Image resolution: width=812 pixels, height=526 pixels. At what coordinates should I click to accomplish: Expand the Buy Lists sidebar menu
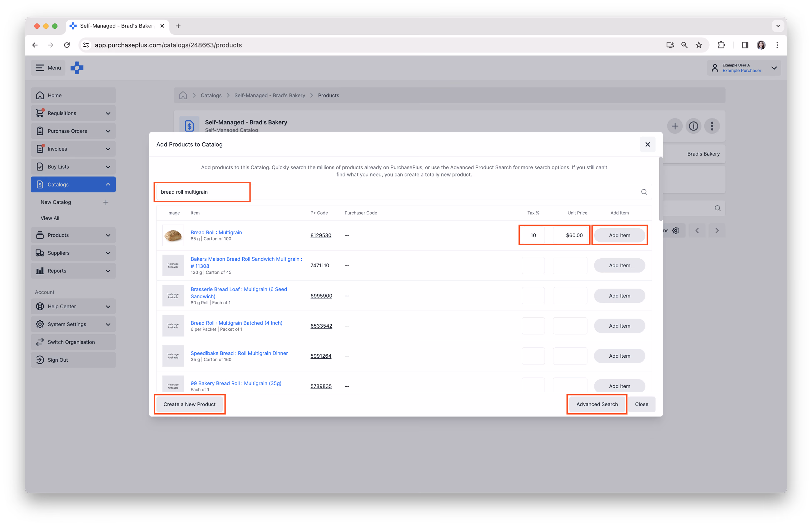coord(73,166)
